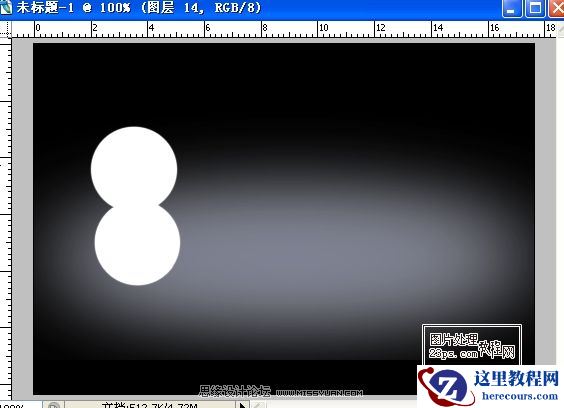The image size is (564, 408).
Task: Click the lower white circle on the canvas
Action: coord(137,245)
